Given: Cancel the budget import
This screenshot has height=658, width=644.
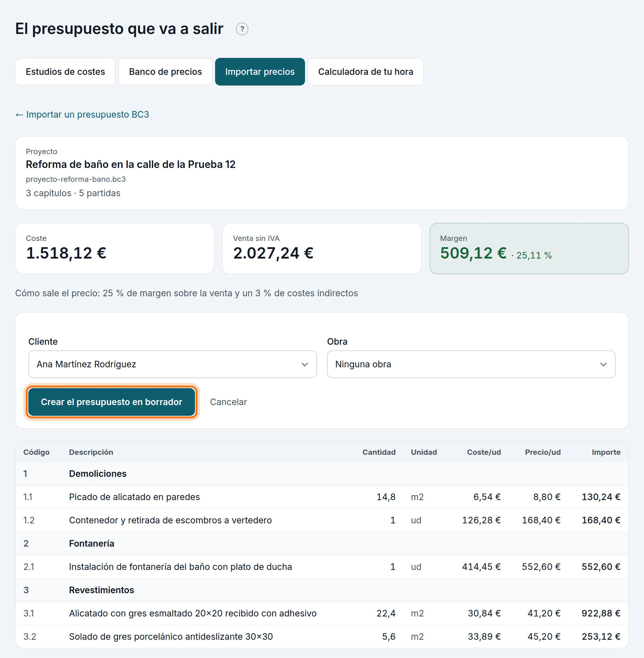Looking at the screenshot, I should click(228, 402).
